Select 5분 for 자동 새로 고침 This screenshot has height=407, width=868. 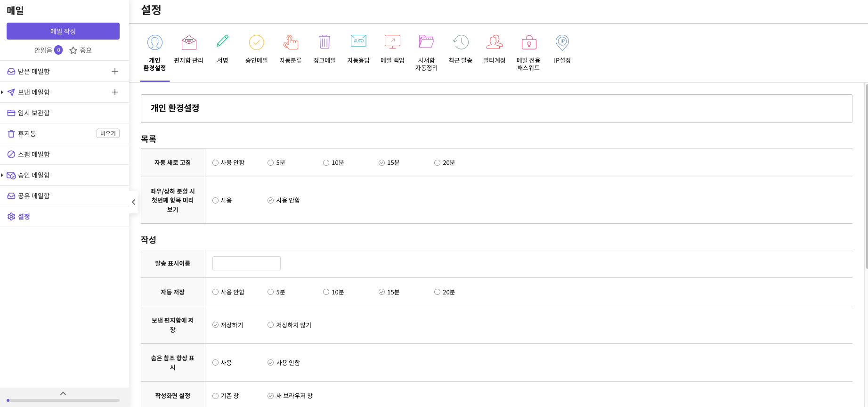pyautogui.click(x=271, y=163)
